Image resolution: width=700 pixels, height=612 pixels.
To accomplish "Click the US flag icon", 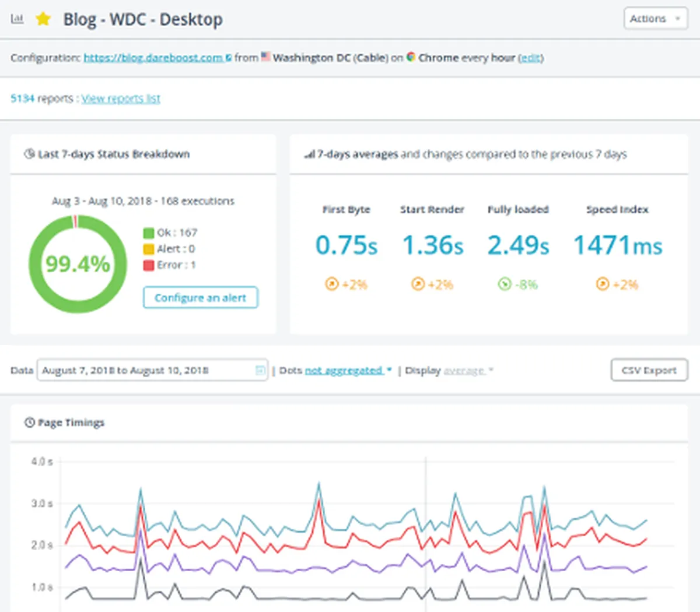I will (265, 57).
